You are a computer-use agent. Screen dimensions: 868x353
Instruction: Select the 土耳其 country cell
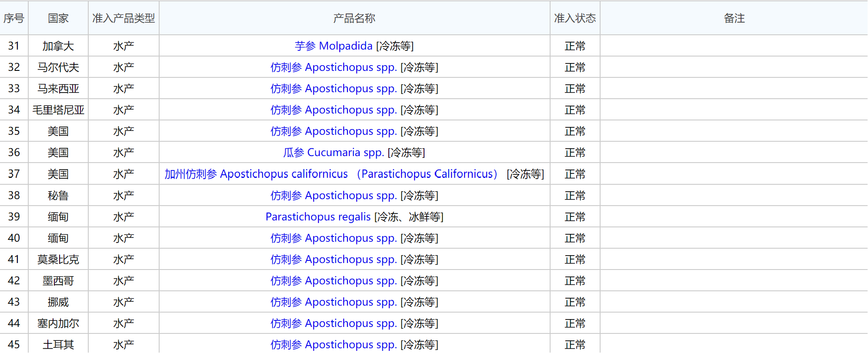[x=58, y=344]
